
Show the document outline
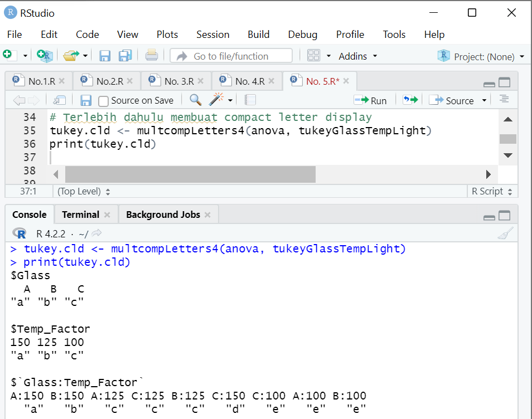coord(504,100)
